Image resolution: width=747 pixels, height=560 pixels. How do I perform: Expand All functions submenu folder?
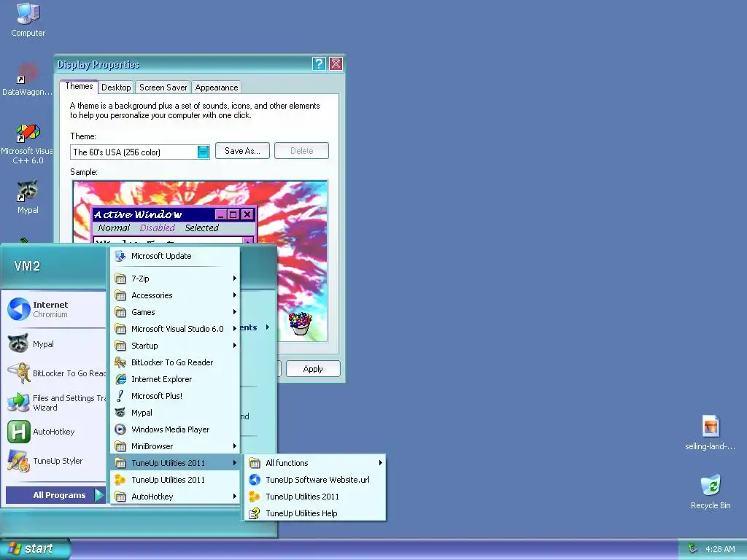coord(315,463)
